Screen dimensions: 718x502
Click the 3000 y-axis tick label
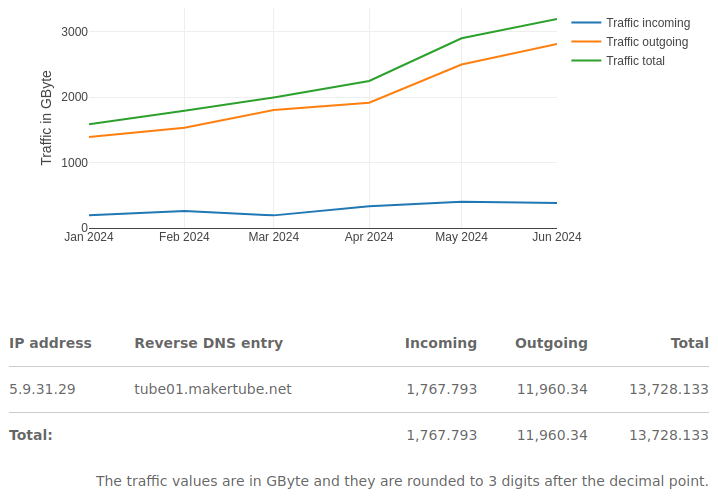74,32
